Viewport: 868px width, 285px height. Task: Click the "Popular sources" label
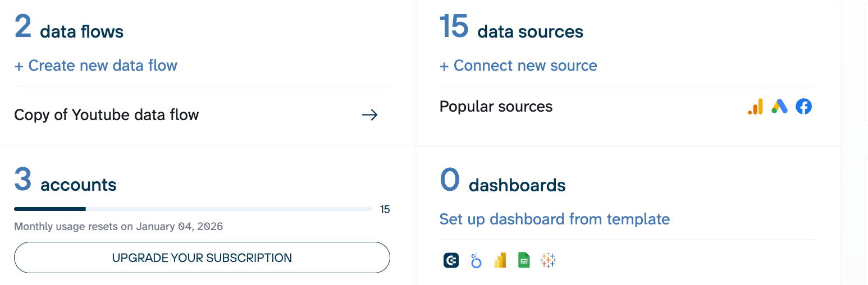coord(496,107)
